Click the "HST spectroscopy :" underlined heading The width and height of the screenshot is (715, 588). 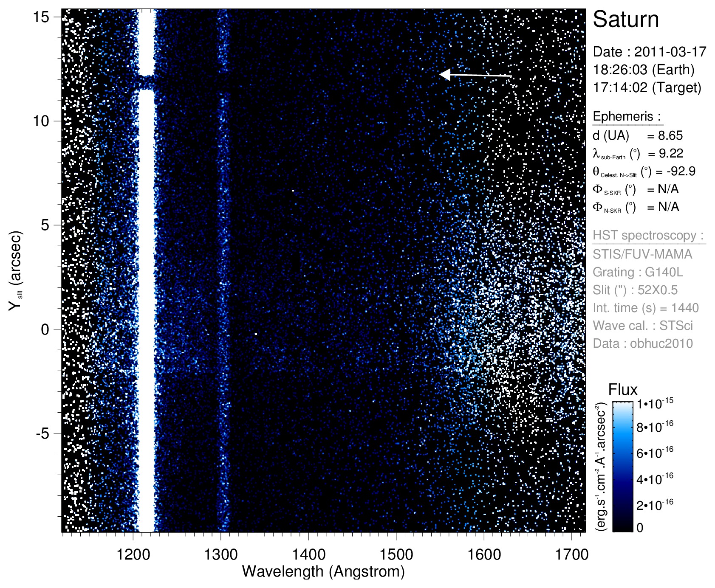pos(648,235)
